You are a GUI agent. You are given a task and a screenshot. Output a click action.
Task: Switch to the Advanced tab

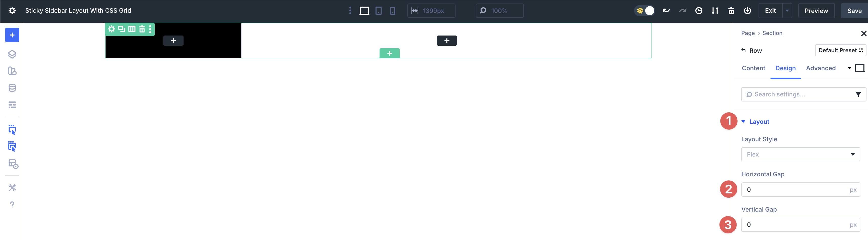(820, 68)
